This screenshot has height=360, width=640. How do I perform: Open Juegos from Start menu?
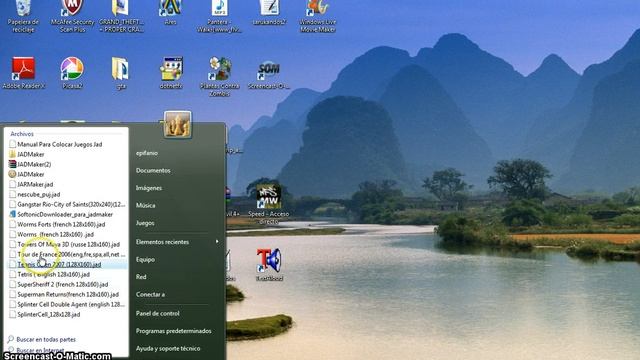[x=145, y=223]
